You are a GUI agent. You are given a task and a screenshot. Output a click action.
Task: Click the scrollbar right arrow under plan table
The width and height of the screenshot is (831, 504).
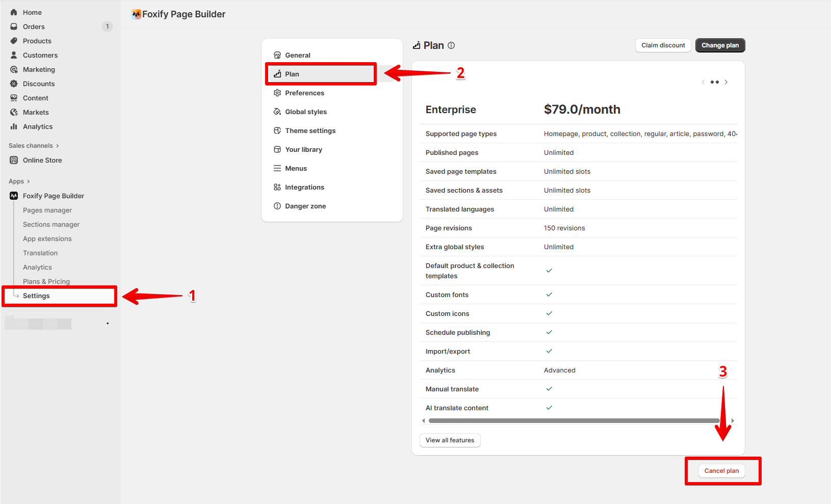(x=733, y=421)
